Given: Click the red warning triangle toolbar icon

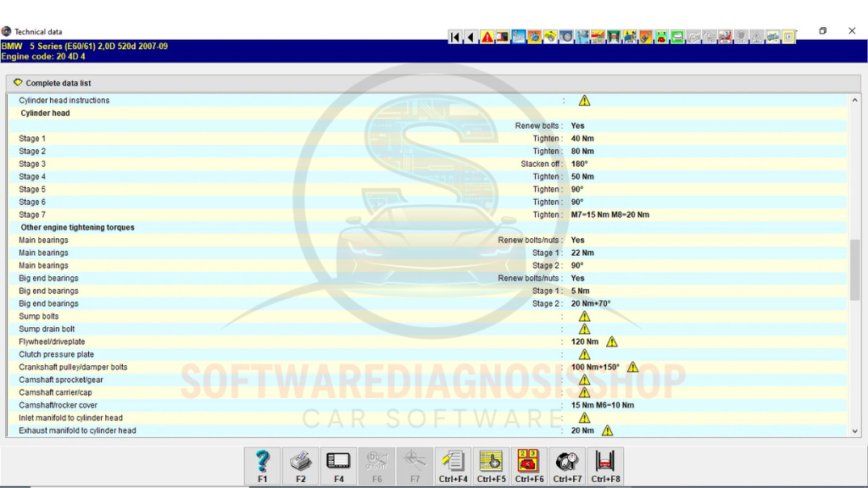Looking at the screenshot, I should [487, 36].
